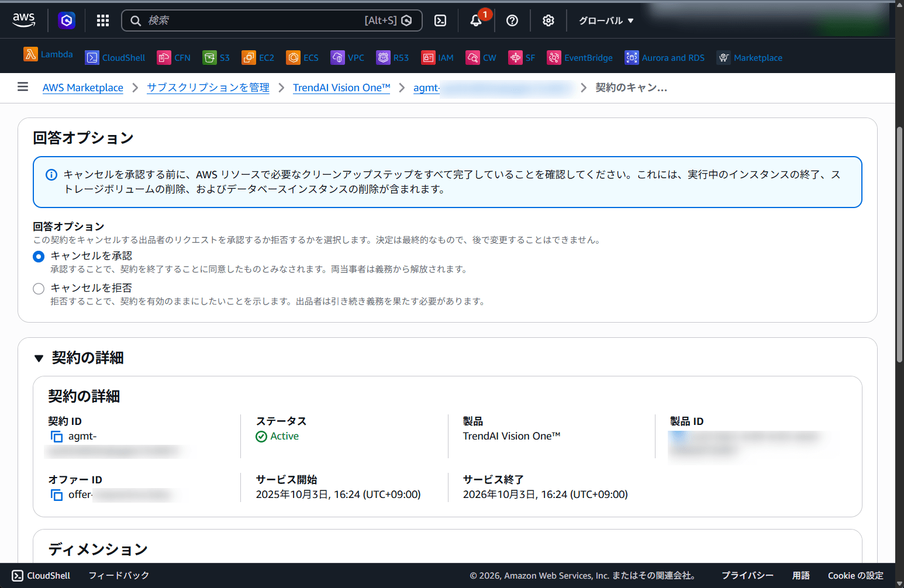Viewport: 904px width, 588px height.
Task: Open the AWS settings gear
Action: click(x=548, y=20)
